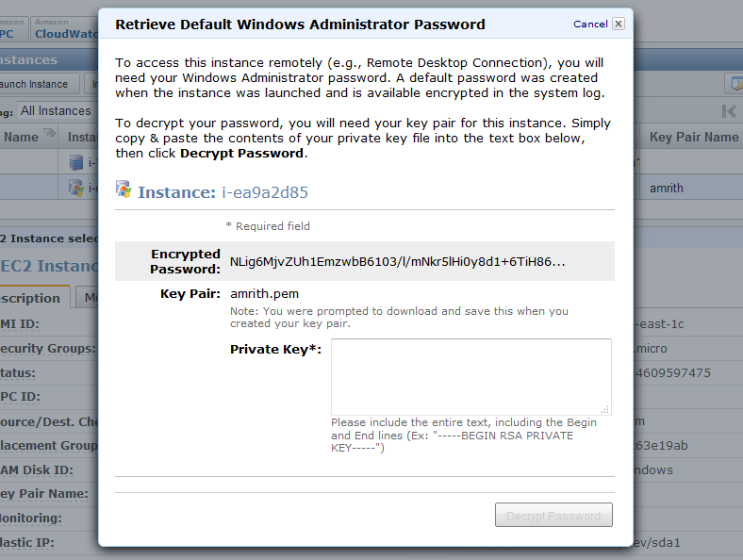
Task: Select the amrith key pair cell
Action: click(x=667, y=189)
